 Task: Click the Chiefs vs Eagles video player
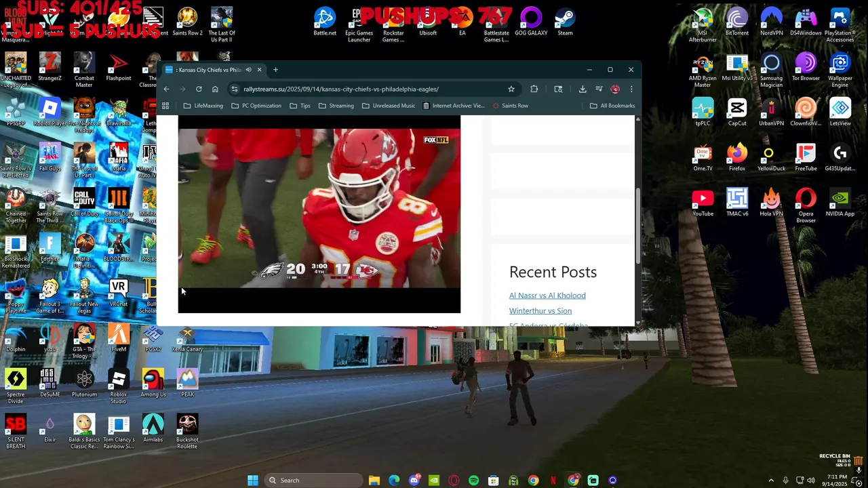(x=319, y=214)
